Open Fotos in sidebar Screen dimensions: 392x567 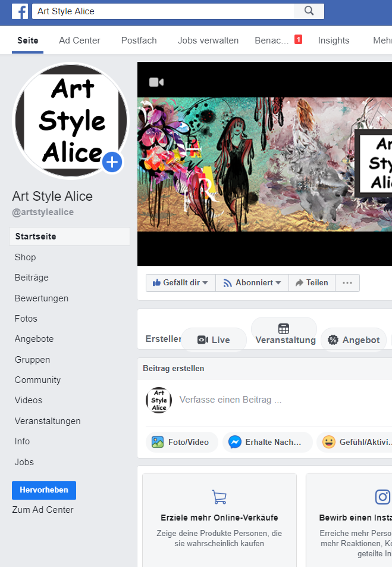[26, 319]
